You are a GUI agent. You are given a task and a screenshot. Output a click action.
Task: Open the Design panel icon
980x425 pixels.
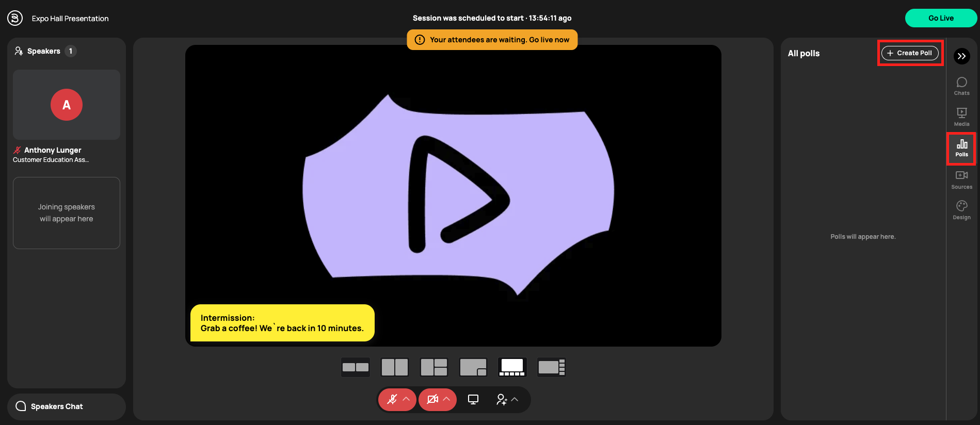961,210
